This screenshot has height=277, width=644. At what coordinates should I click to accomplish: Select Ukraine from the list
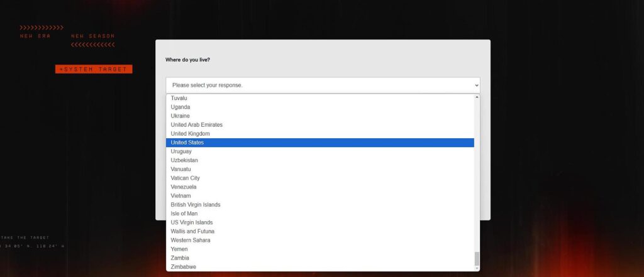(x=180, y=116)
